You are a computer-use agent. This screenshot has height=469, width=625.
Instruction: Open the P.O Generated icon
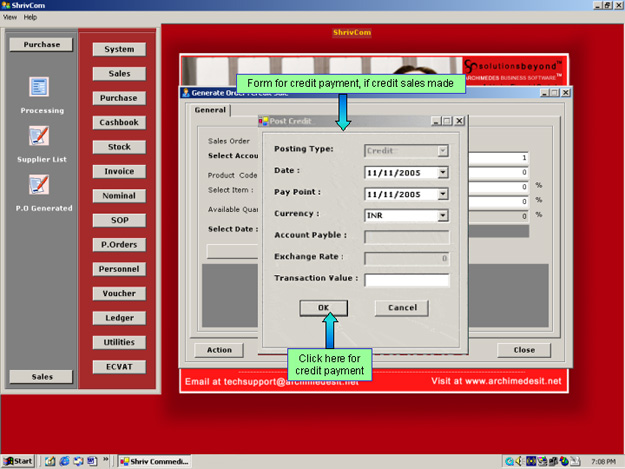pos(40,184)
